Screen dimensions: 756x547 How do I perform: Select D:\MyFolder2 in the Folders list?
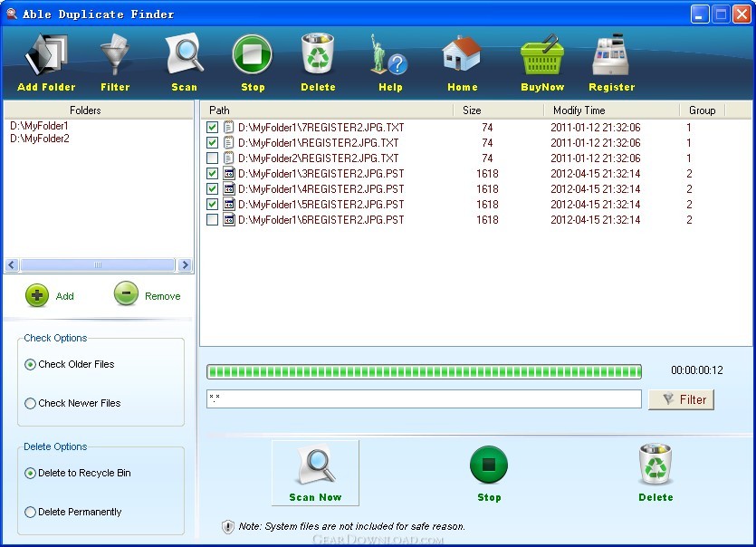coord(40,139)
